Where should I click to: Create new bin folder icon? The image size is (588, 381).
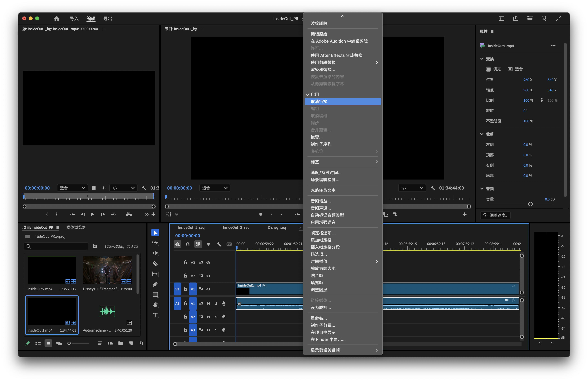[x=121, y=343]
